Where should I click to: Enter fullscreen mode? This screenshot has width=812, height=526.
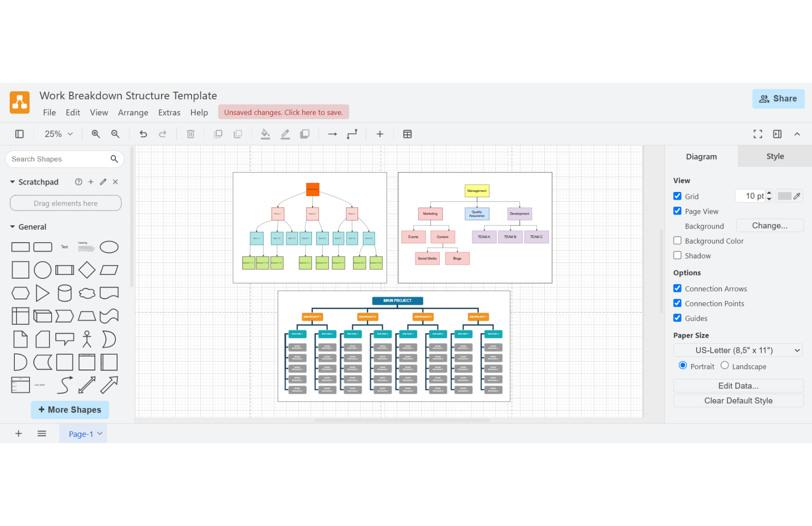[x=758, y=134]
